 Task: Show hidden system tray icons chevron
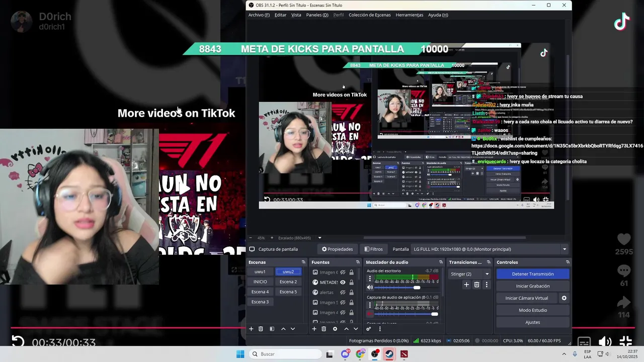click(564, 354)
